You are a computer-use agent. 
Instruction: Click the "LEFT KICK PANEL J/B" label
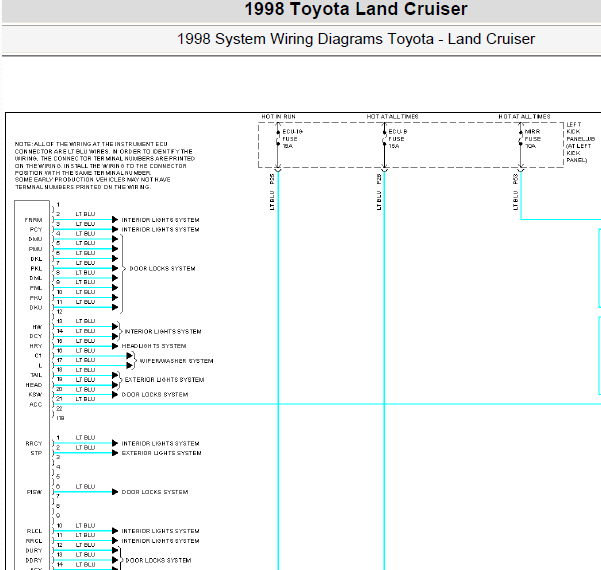[580, 142]
